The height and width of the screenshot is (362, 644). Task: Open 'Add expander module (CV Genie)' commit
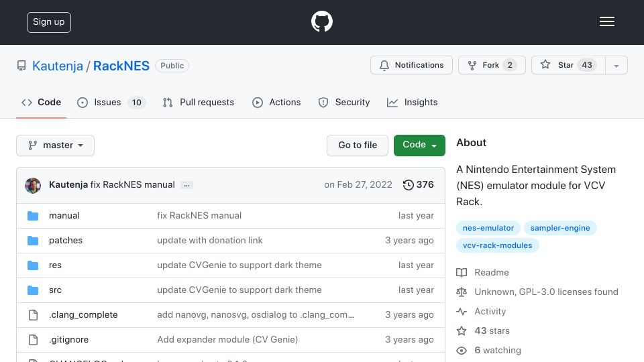tap(227, 339)
